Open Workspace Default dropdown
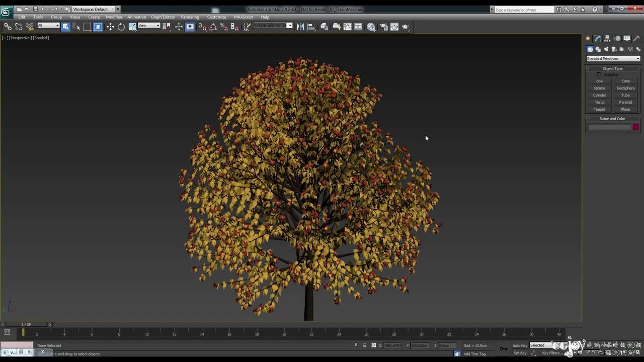644x362 pixels. pyautogui.click(x=93, y=9)
